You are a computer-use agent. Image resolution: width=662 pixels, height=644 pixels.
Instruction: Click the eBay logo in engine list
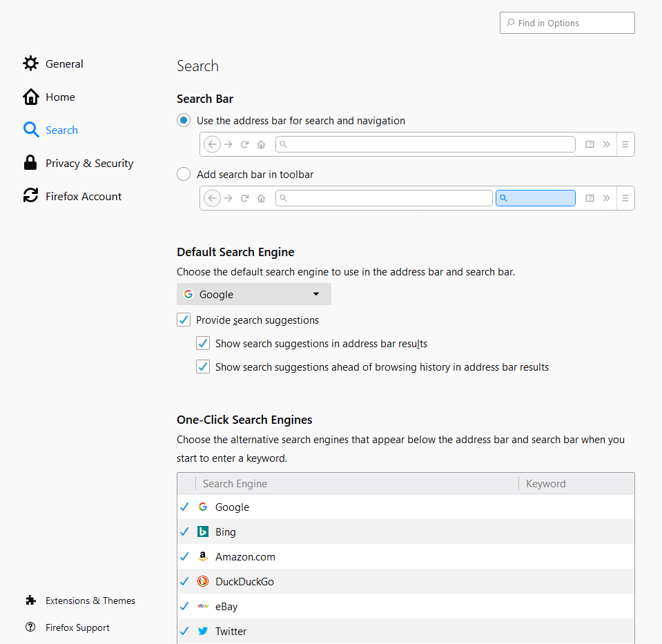pos(203,607)
